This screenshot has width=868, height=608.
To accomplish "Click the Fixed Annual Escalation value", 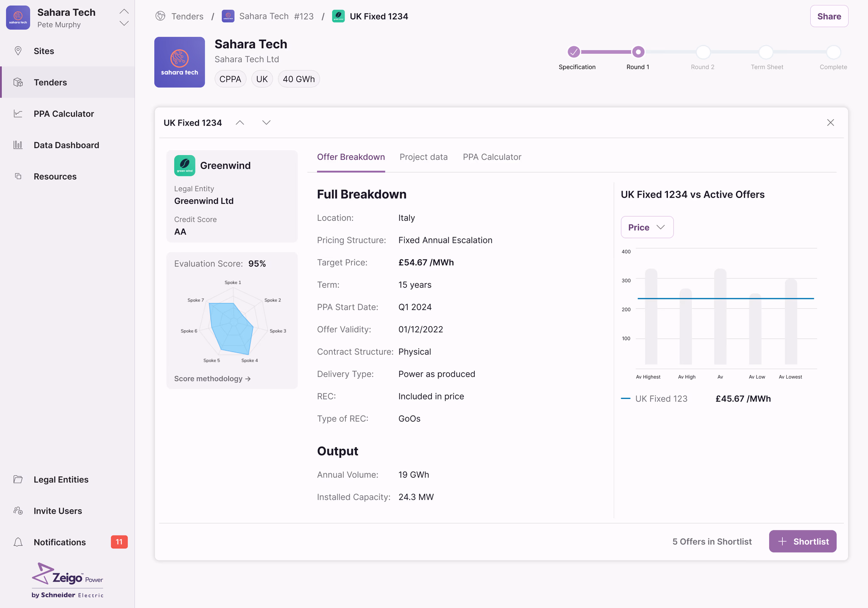I will (x=445, y=240).
